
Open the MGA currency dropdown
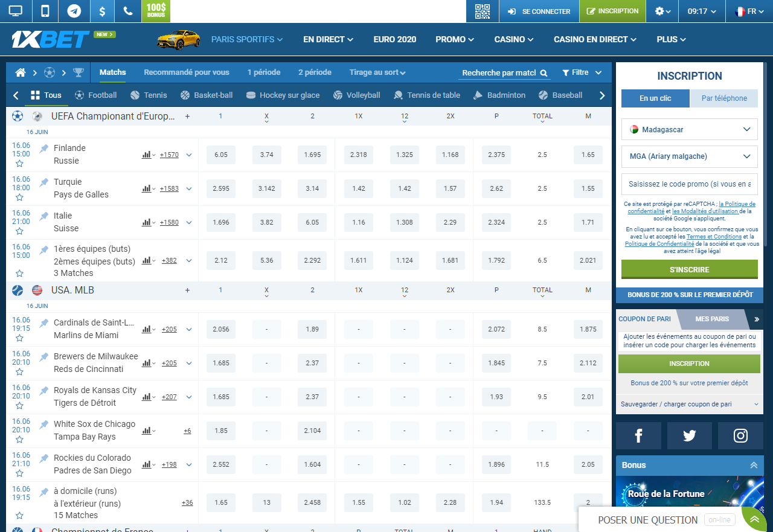point(689,156)
